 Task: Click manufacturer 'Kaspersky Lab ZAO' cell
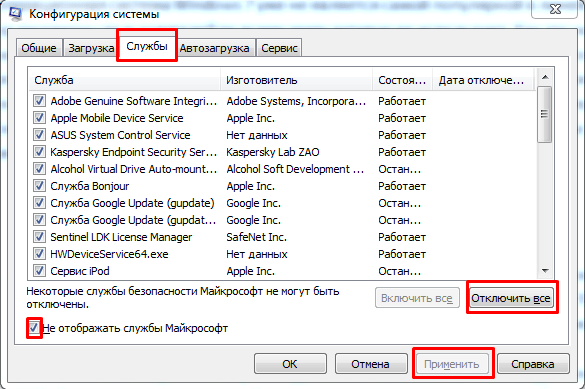click(x=273, y=152)
